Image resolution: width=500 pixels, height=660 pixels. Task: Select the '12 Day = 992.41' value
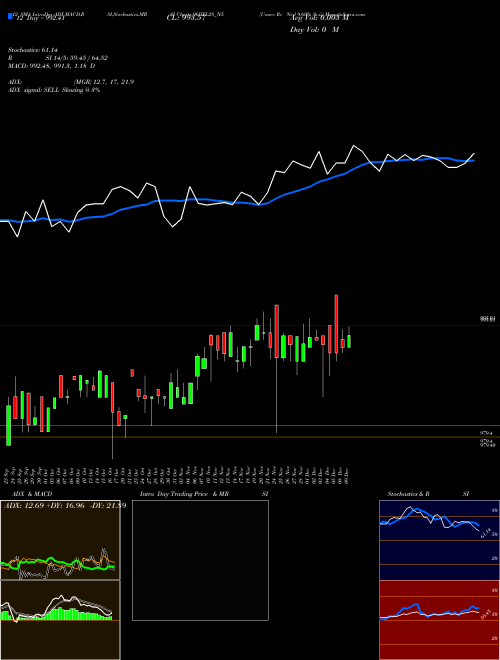pos(40,18)
